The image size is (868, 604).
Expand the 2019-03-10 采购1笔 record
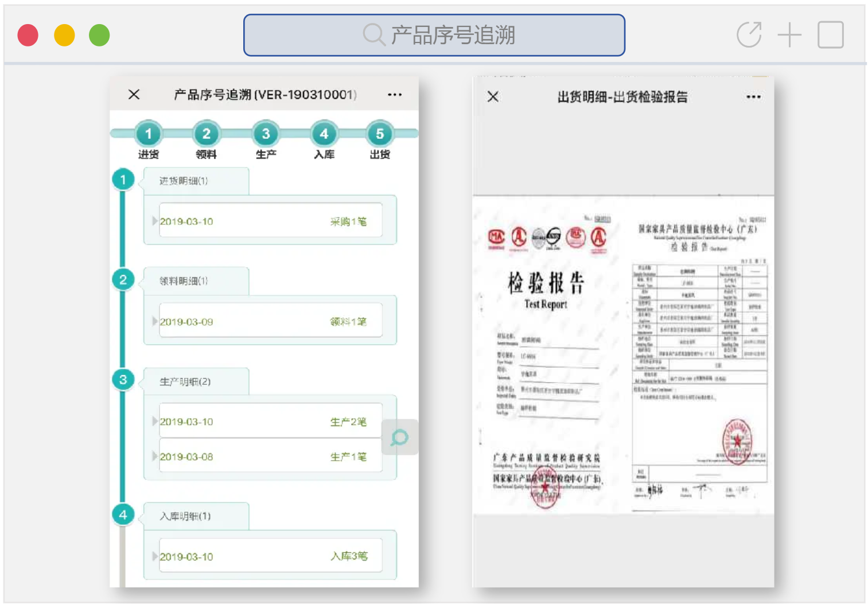click(270, 221)
